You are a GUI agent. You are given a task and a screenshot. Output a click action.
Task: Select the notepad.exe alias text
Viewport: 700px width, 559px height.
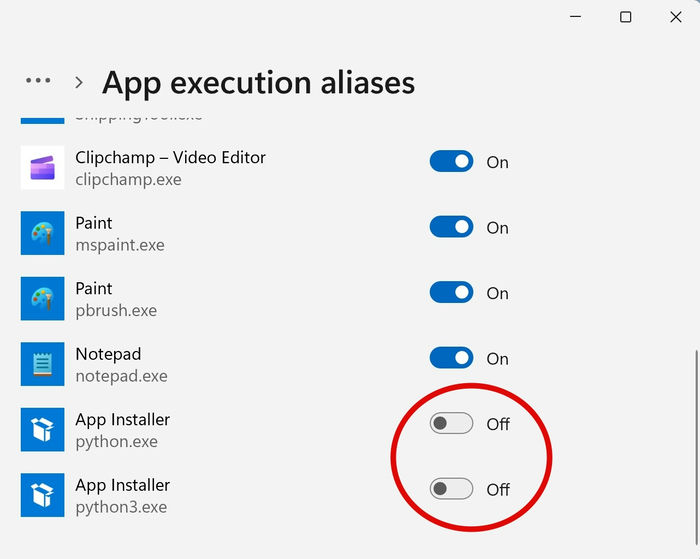121,376
